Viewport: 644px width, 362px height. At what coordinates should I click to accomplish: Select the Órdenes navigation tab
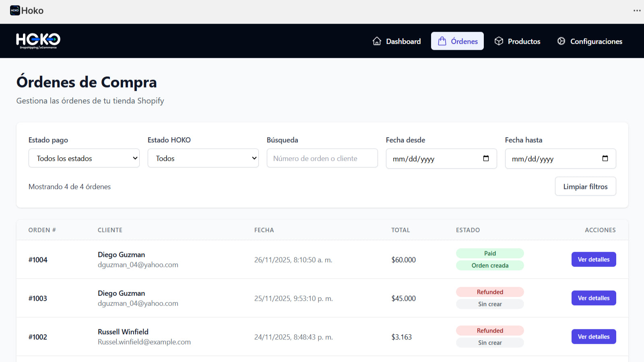[x=457, y=41]
